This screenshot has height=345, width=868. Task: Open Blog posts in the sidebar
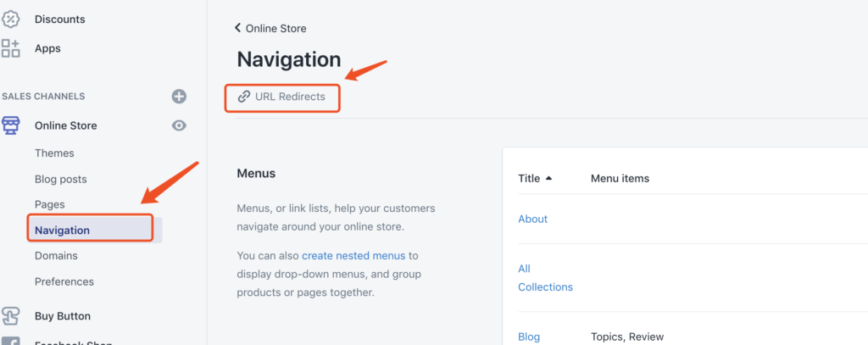[x=60, y=179]
